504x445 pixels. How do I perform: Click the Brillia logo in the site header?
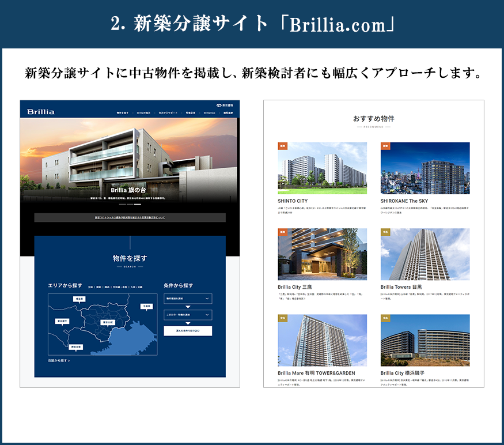click(41, 112)
